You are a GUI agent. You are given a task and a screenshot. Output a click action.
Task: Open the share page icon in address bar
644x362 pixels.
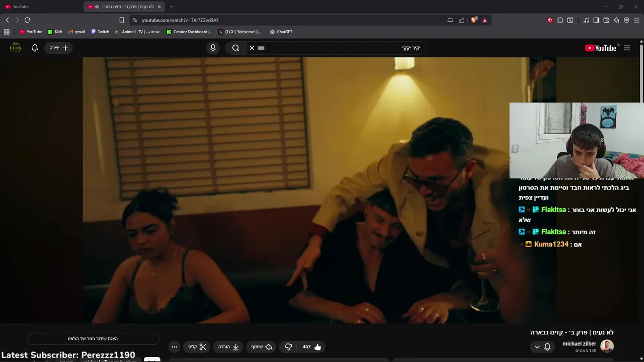[461, 20]
